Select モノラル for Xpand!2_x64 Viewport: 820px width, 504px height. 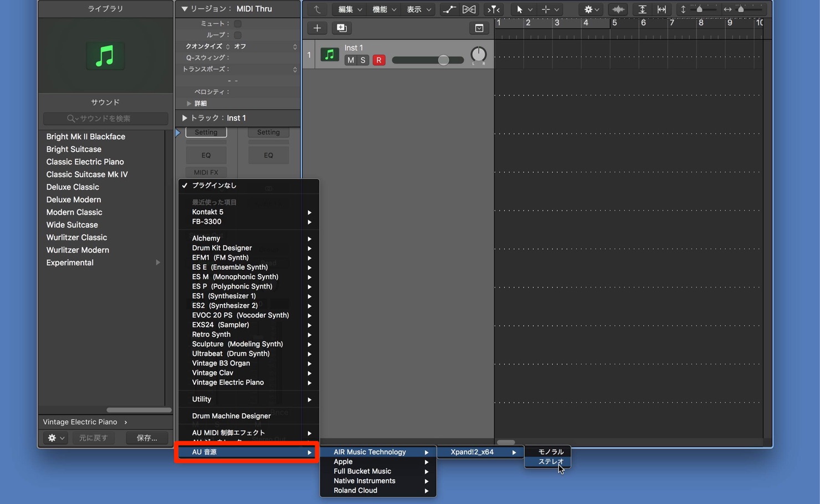pyautogui.click(x=547, y=452)
